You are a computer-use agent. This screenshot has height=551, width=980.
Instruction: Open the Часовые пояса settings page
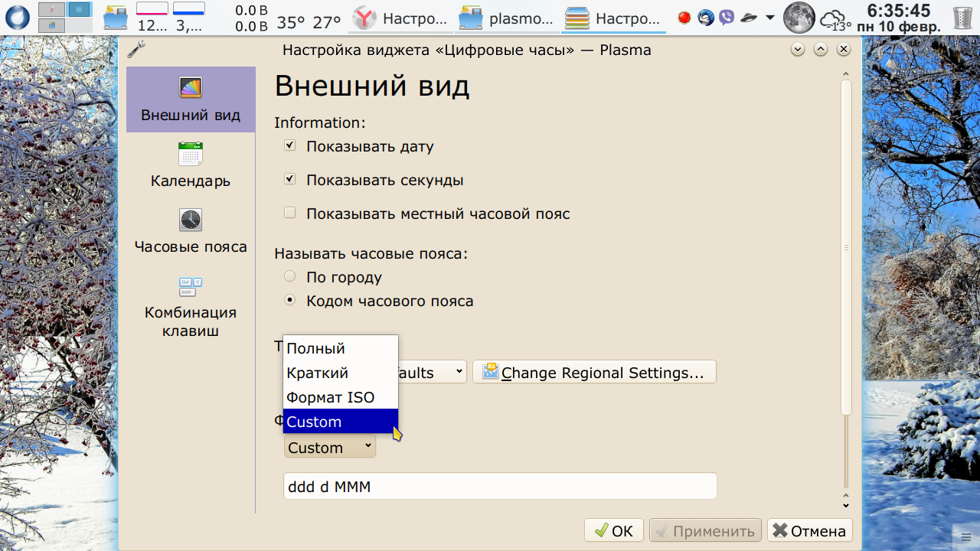191,231
